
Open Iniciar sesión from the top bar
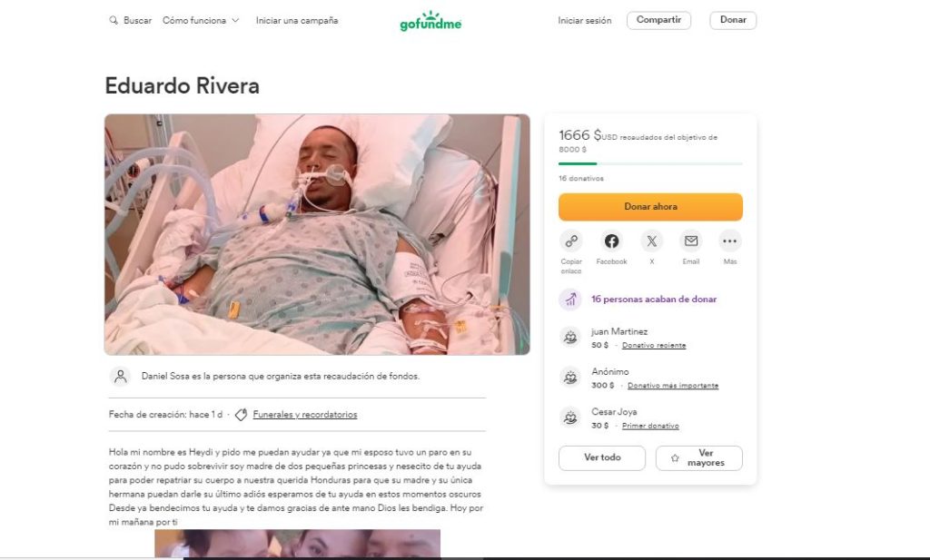click(584, 19)
